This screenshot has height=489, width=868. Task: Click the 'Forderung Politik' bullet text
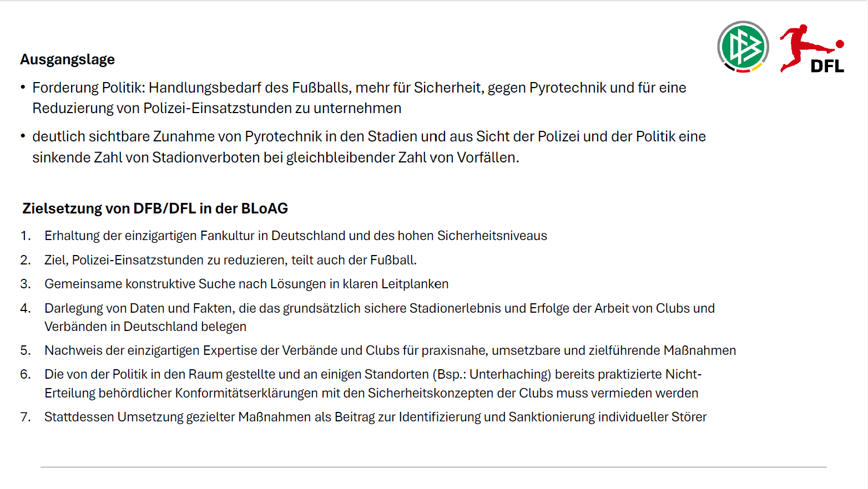tap(359, 88)
